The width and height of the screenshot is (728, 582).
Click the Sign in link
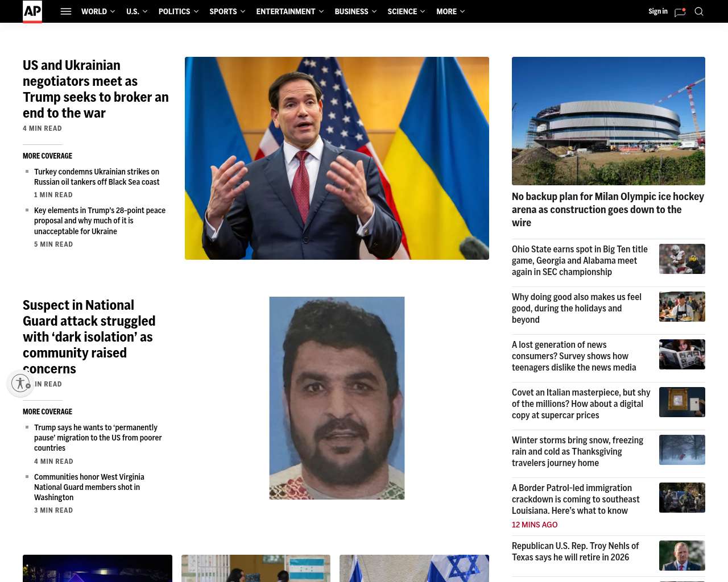657,11
